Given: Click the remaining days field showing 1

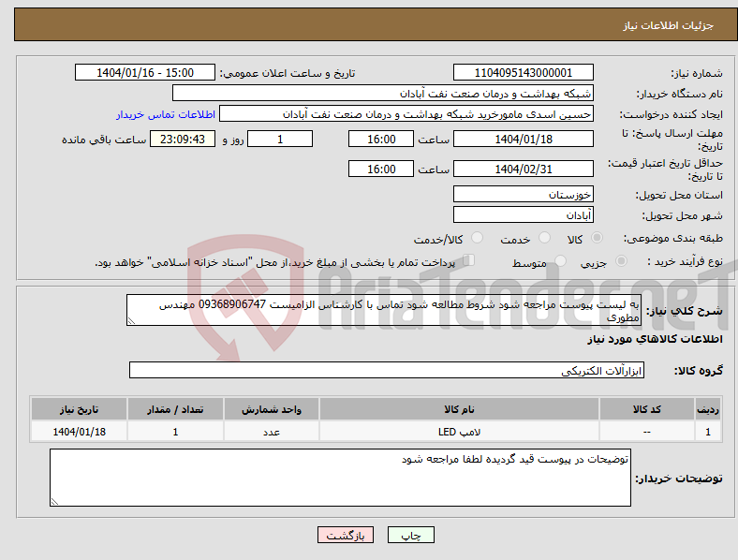Looking at the screenshot, I should pos(280,139).
